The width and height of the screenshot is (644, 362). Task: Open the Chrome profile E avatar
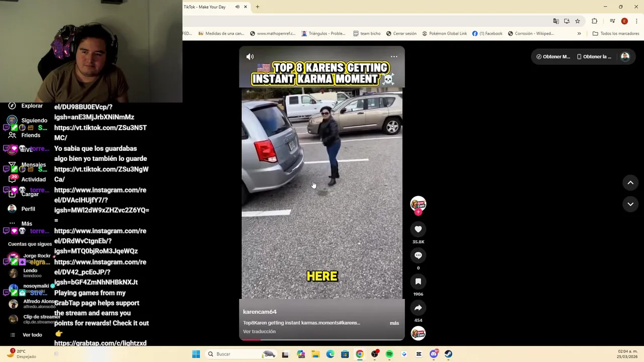624,21
